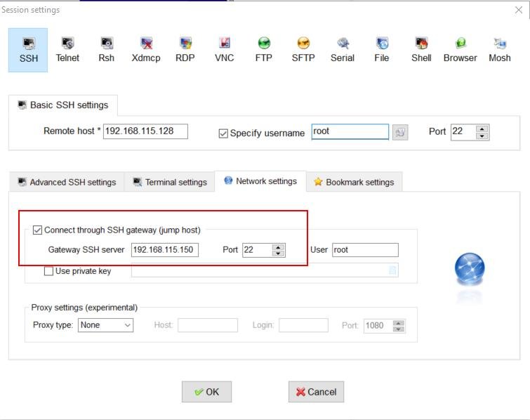
Task: Focus the username field containing root
Action: pyautogui.click(x=350, y=131)
